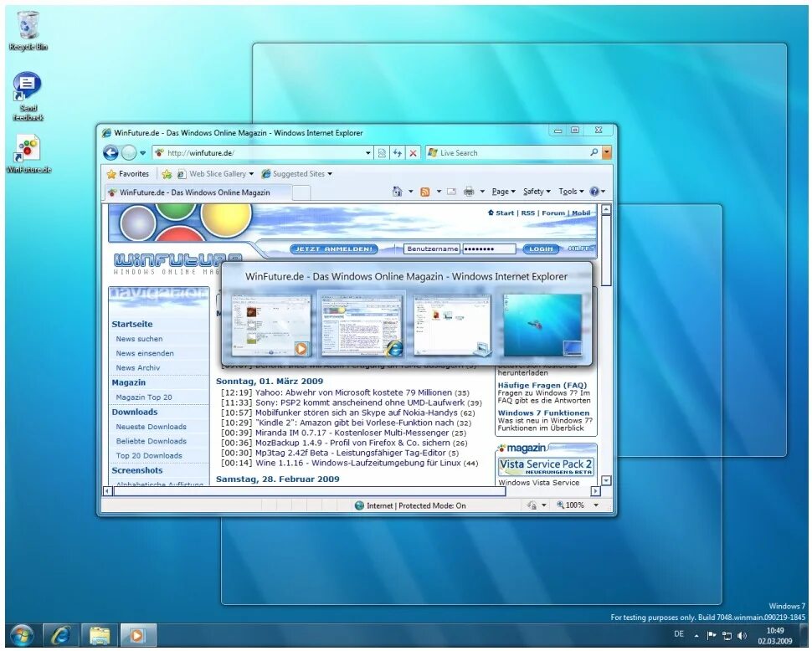Select the Internet Explorer window thumbnail
This screenshot has height=651, width=812.
point(362,325)
